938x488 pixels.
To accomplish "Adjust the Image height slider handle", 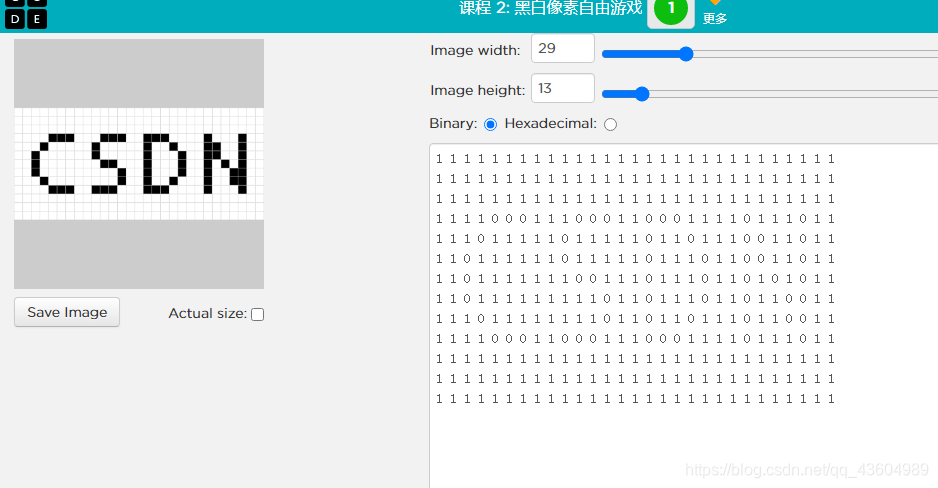I will coord(642,94).
